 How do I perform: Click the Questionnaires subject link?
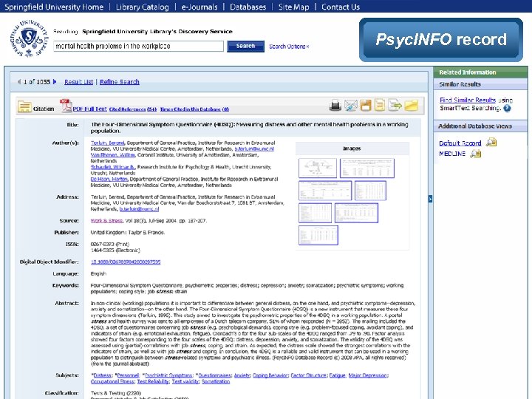point(214,375)
